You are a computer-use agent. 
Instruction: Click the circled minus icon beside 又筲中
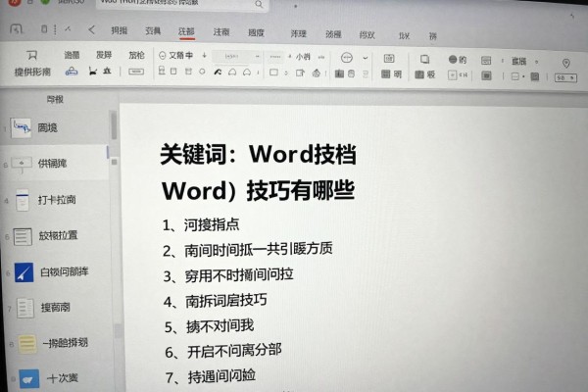(x=163, y=56)
